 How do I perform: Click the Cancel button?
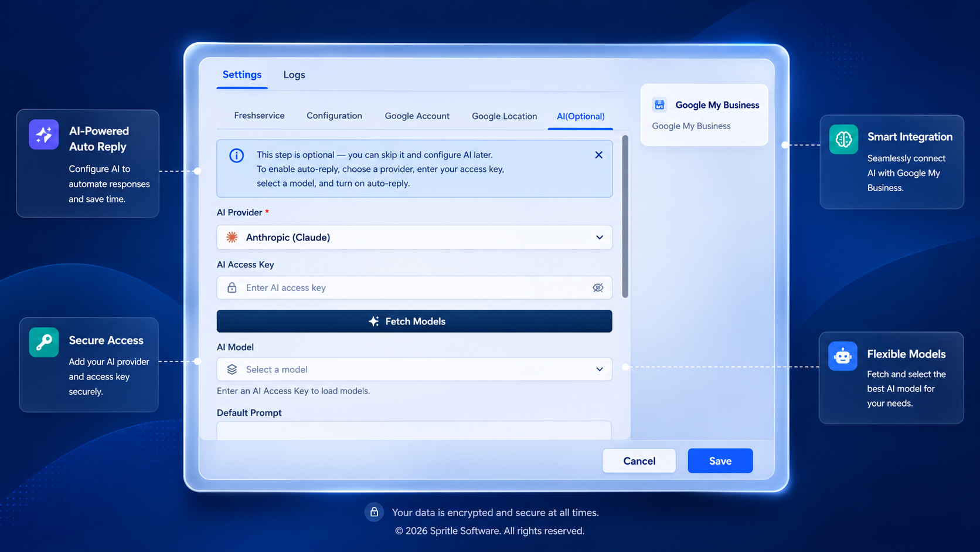(x=639, y=460)
